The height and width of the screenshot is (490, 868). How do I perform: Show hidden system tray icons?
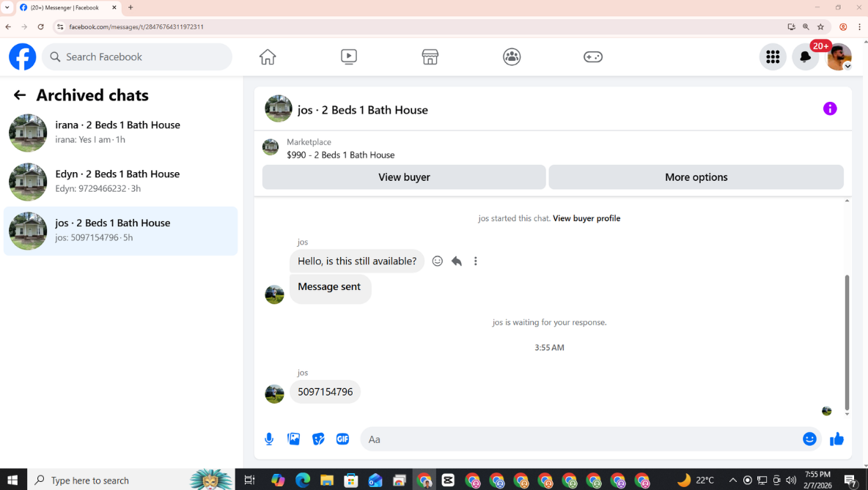[732, 480]
